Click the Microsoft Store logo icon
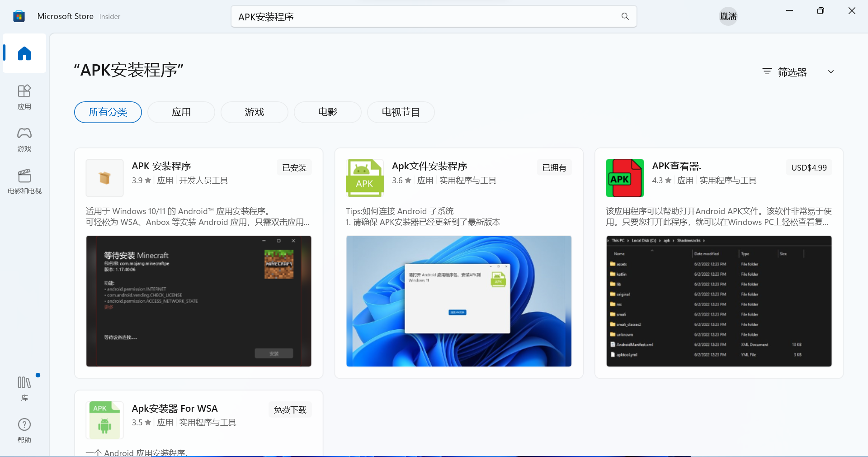Image resolution: width=868 pixels, height=457 pixels. [19, 16]
